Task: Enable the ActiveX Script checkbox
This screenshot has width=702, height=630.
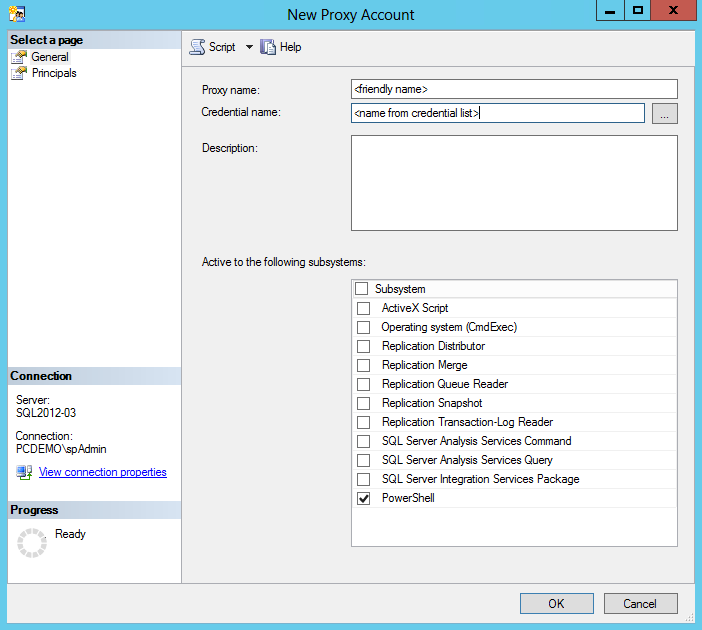Action: tap(364, 308)
